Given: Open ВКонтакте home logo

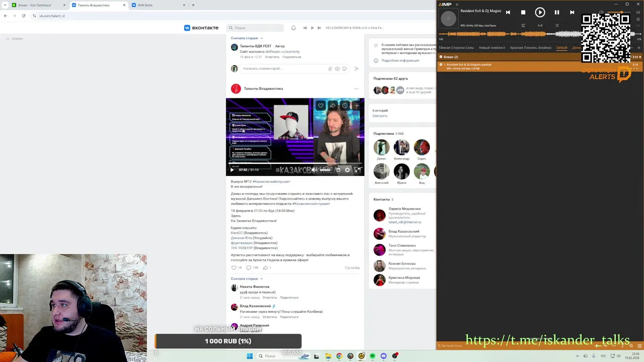Looking at the screenshot, I should pyautogui.click(x=201, y=28).
